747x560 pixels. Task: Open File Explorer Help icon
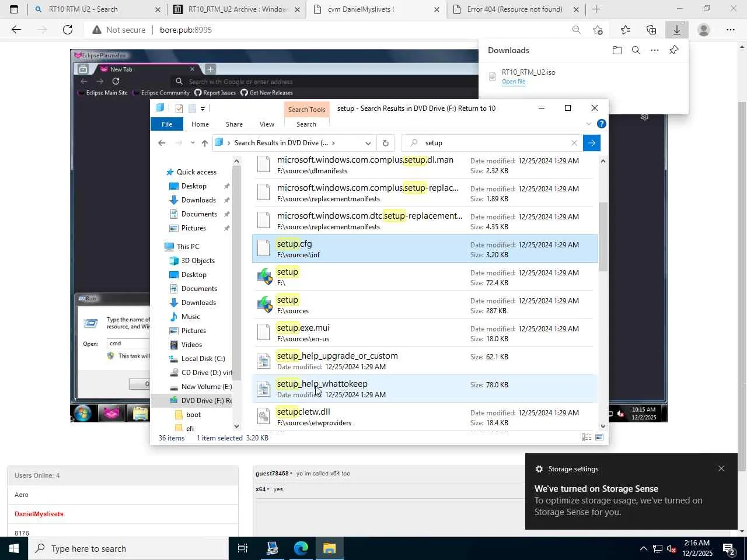(602, 124)
